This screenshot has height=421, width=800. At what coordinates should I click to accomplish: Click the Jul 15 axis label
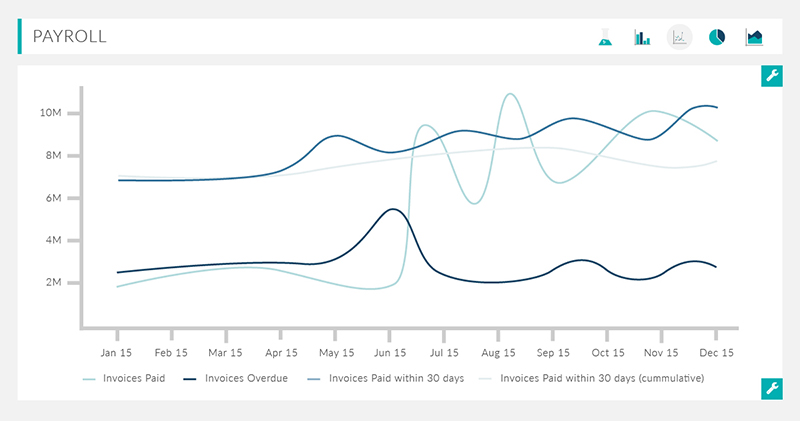pyautogui.click(x=444, y=353)
